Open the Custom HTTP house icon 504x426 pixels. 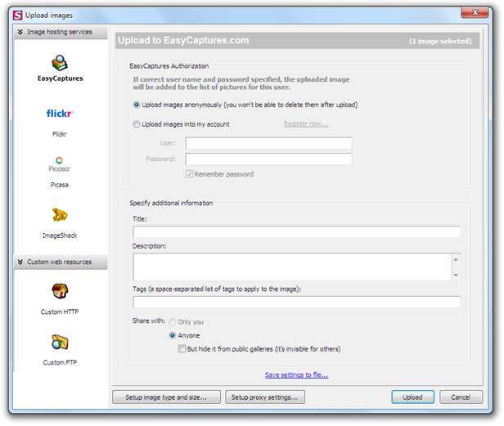coord(60,291)
